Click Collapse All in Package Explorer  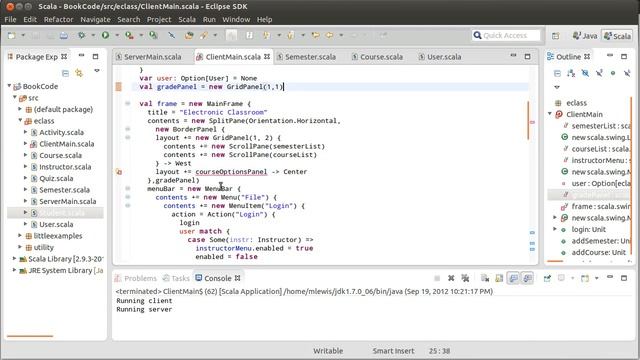pos(65,73)
